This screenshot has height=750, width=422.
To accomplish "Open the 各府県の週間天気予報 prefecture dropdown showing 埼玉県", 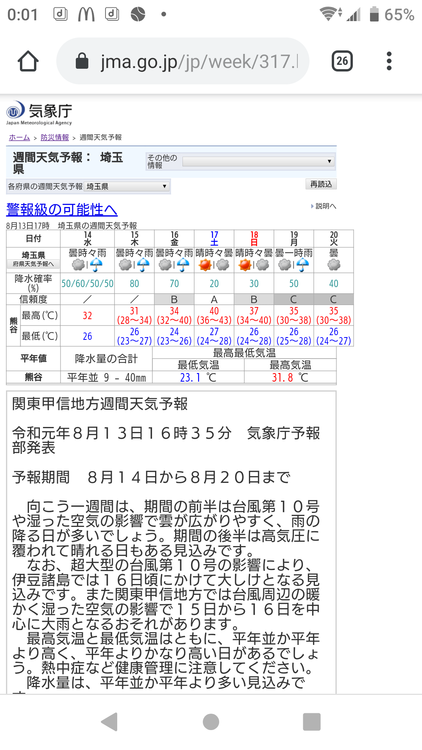I will [x=127, y=186].
